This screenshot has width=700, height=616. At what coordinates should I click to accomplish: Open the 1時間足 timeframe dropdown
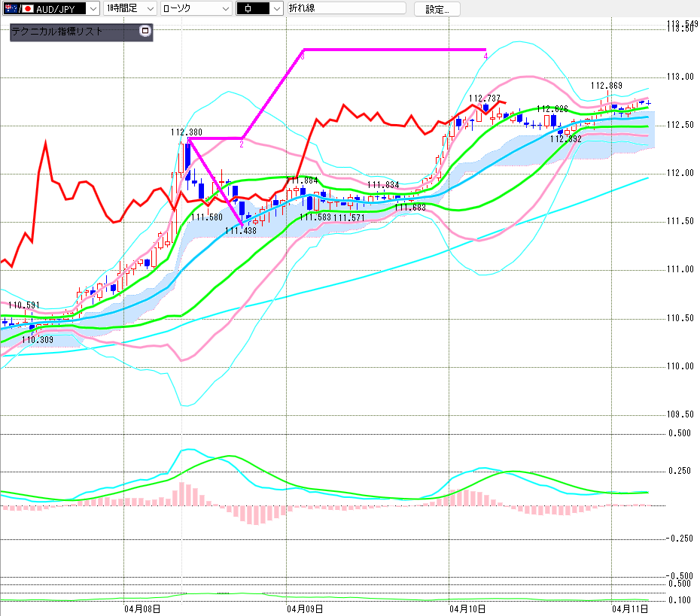[x=150, y=9]
